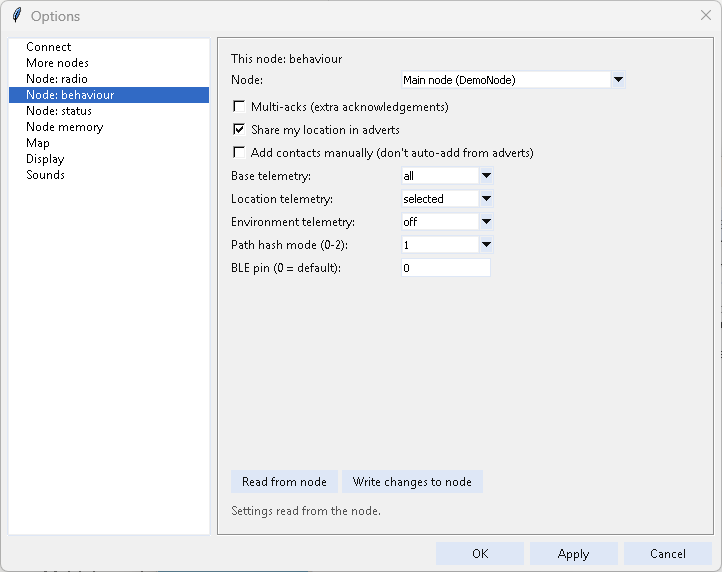The width and height of the screenshot is (722, 572).
Task: Click the 'Node:' label
Action: point(247,80)
